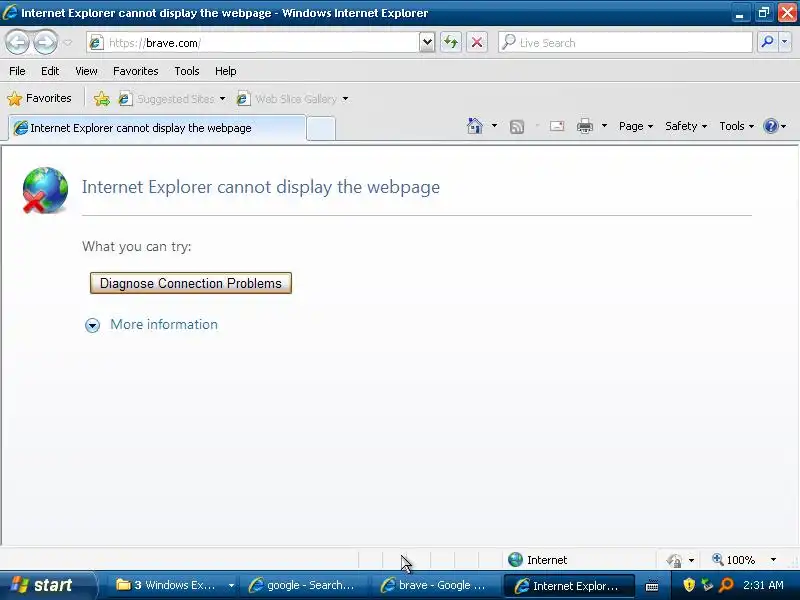Open Suggested Sites link
800x600 pixels.
(x=166, y=98)
